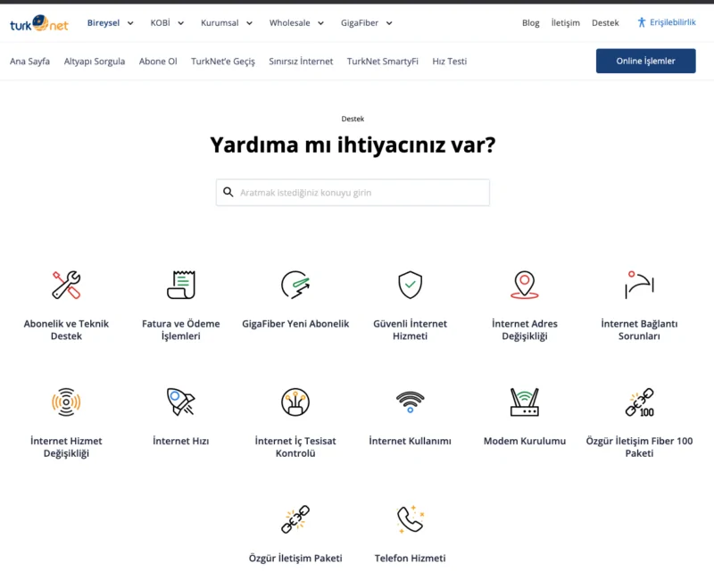Click 'Özgür İletişim Paketi' label text
This screenshot has width=714, height=588.
point(295,558)
